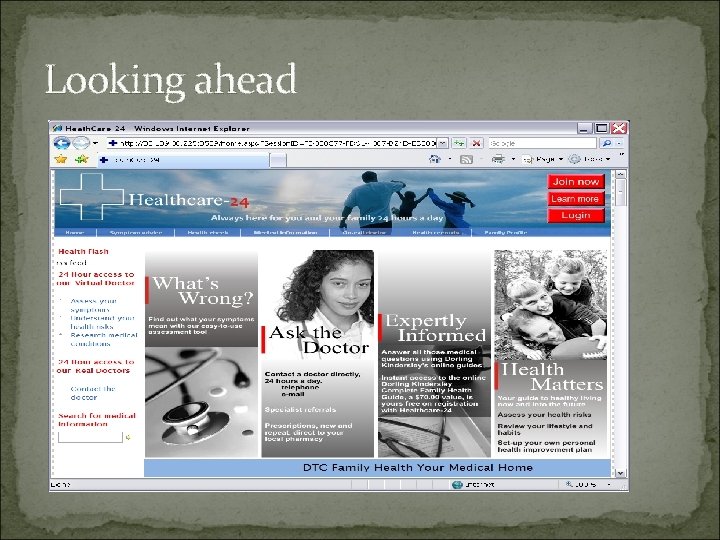The image size is (720, 540).
Task: Click the Research medical conditions link
Action: [x=104, y=339]
